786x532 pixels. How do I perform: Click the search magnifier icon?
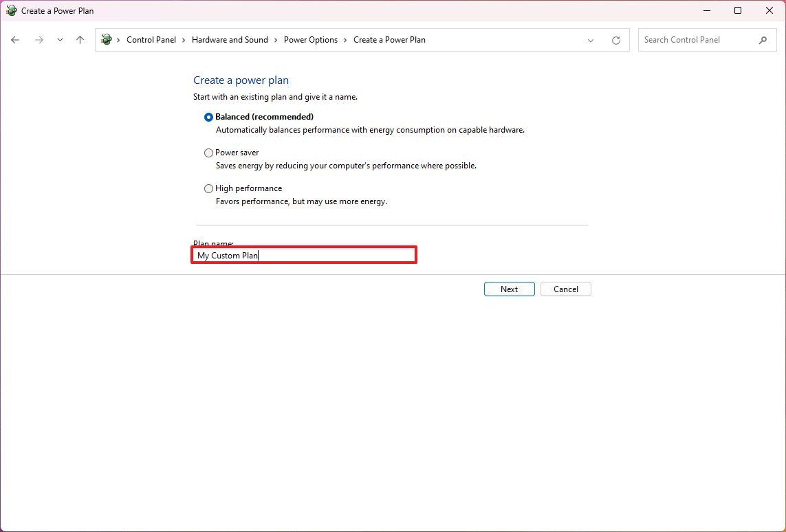click(x=763, y=40)
